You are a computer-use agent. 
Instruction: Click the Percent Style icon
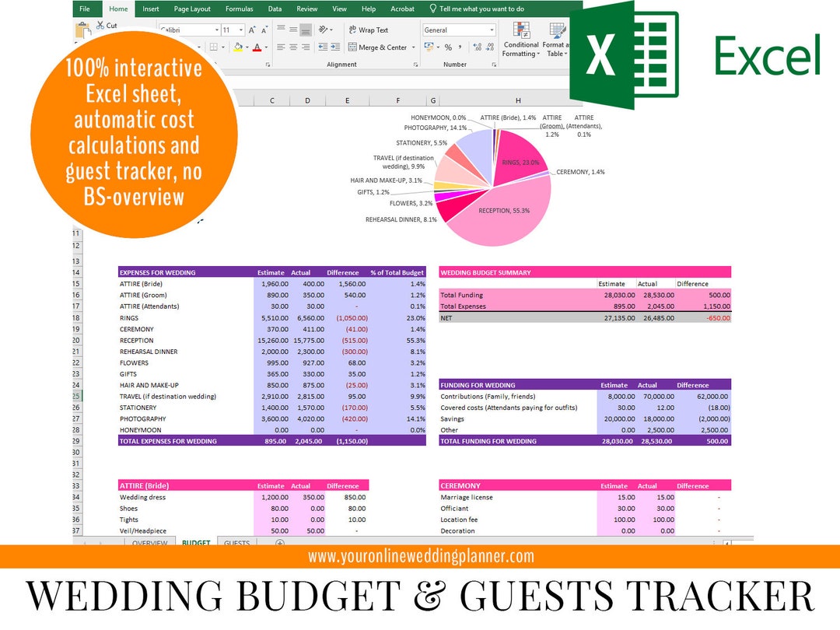pyautogui.click(x=450, y=47)
